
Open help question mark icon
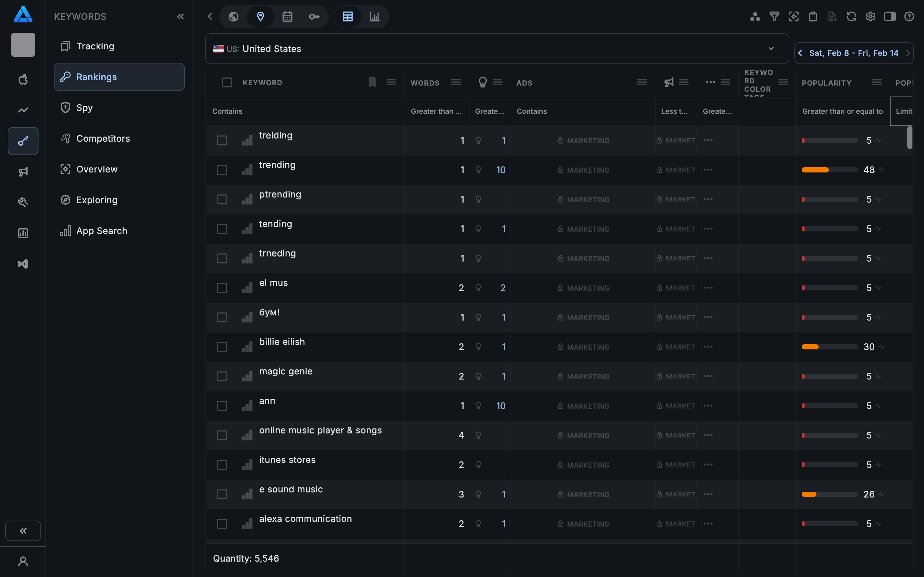pyautogui.click(x=909, y=16)
